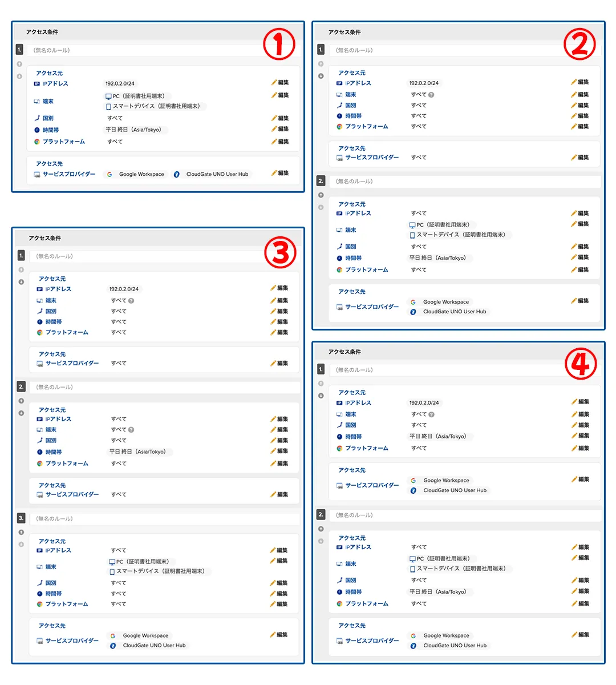The image size is (616, 685).
Task: Click rule 2 move-down arrow in panel ④
Action: pos(321,541)
